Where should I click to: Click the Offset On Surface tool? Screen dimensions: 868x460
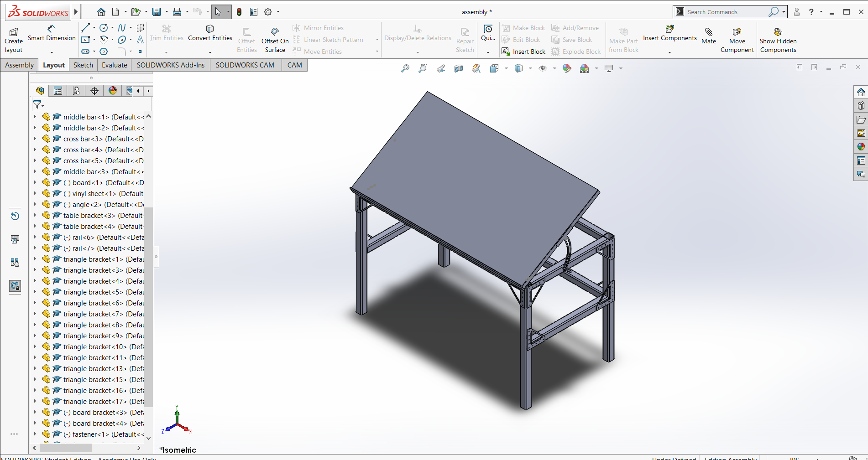275,40
